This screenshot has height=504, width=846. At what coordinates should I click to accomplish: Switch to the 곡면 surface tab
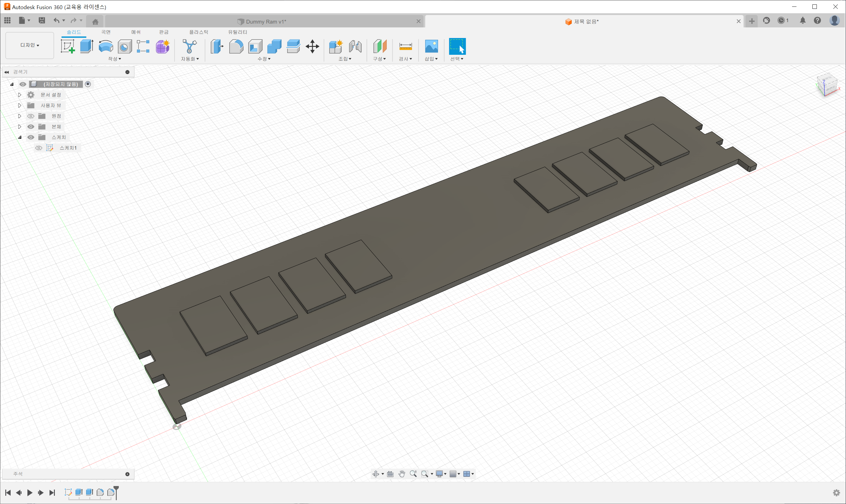(106, 32)
